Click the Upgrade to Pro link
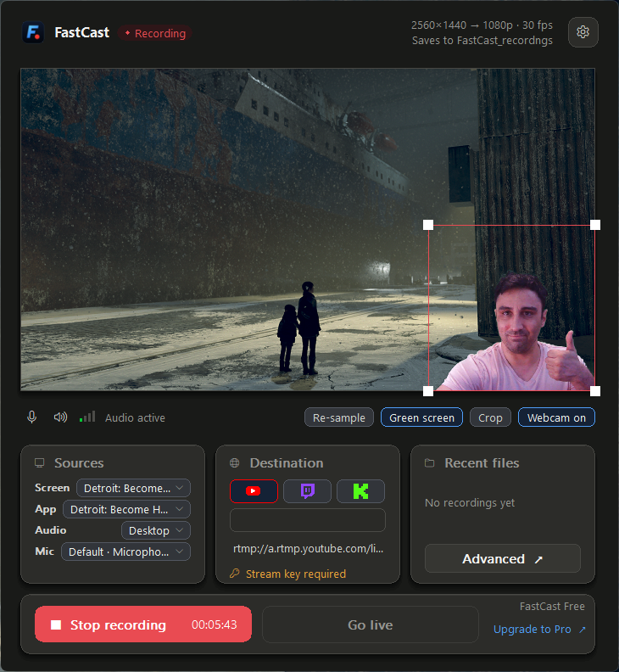619x672 pixels. pyautogui.click(x=539, y=629)
